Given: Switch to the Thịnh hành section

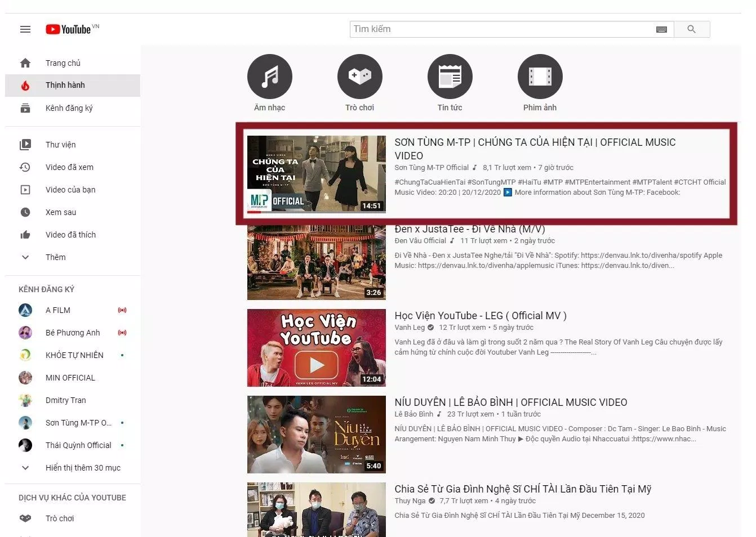Looking at the screenshot, I should (x=65, y=84).
